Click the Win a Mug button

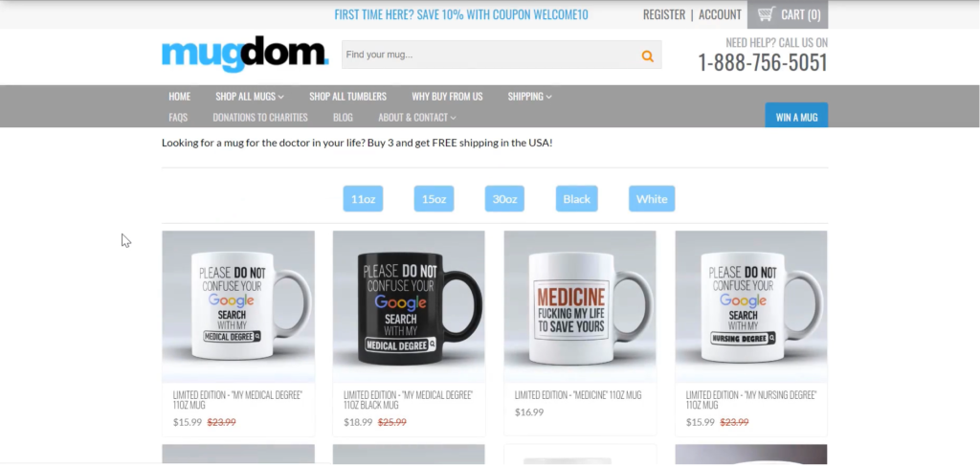pos(796,116)
